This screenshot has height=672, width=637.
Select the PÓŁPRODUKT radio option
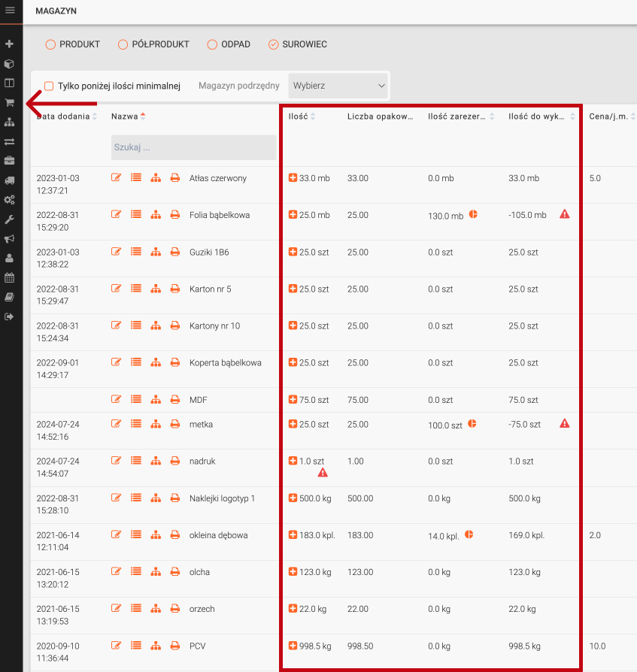click(123, 44)
